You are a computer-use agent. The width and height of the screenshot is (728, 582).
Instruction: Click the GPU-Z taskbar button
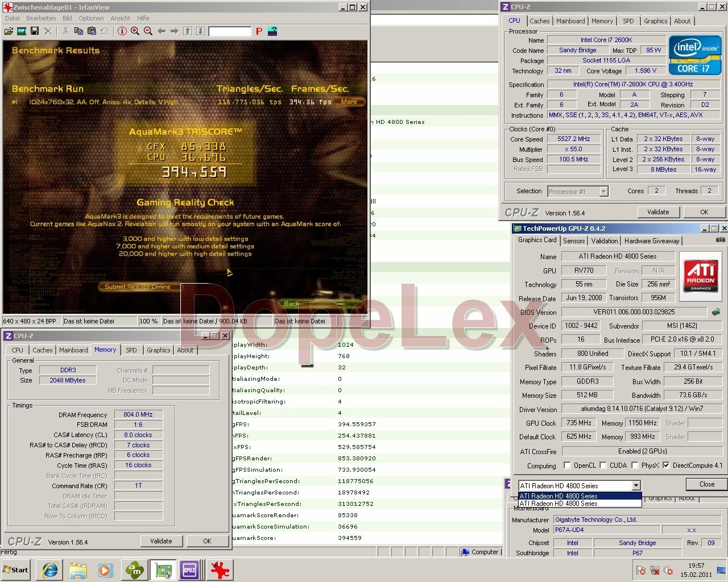pyautogui.click(x=164, y=570)
